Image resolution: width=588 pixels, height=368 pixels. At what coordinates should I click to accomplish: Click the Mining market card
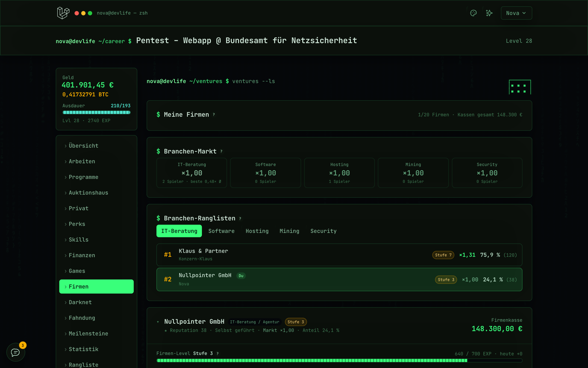[413, 173]
